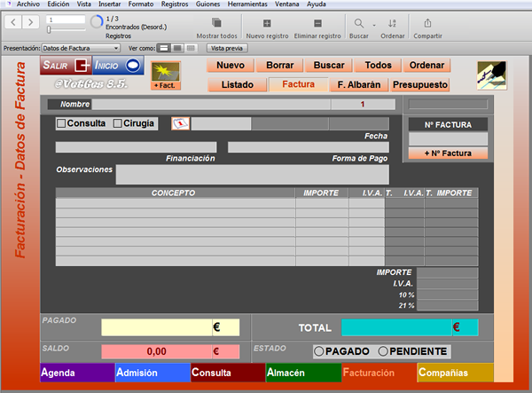Click the pen signature icon

click(491, 75)
